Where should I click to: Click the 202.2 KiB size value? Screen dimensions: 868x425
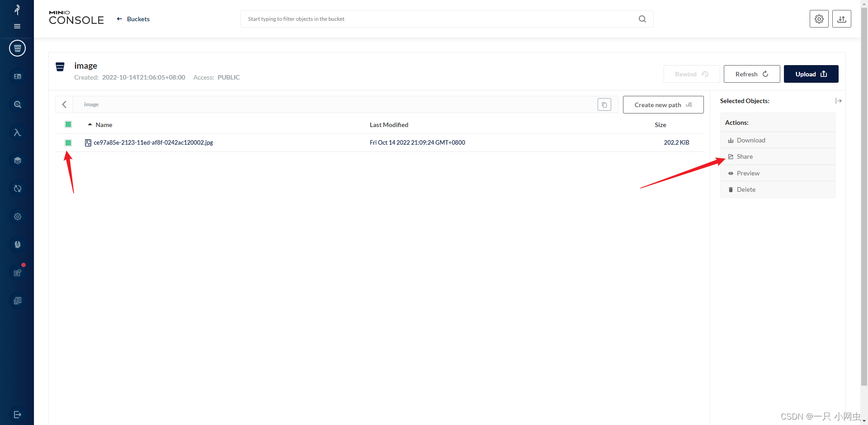coord(676,142)
